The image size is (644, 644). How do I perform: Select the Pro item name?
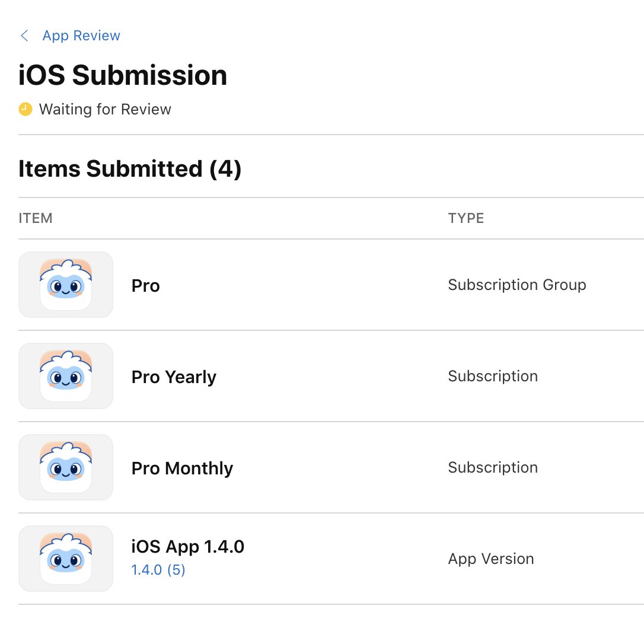tap(145, 285)
